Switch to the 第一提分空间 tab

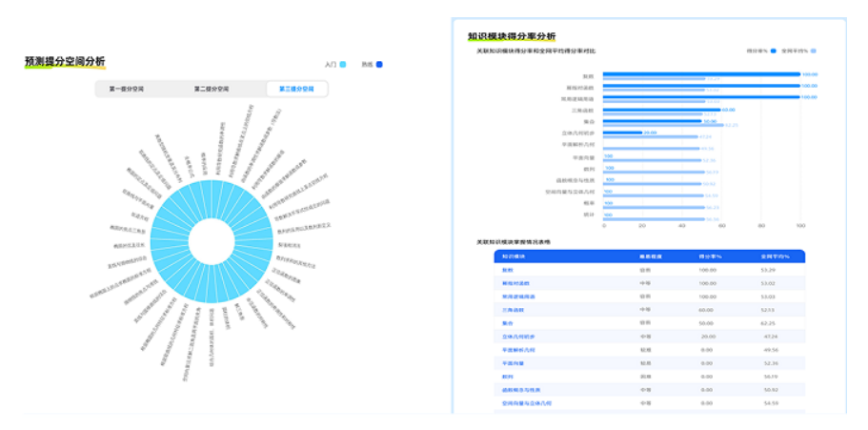point(127,89)
